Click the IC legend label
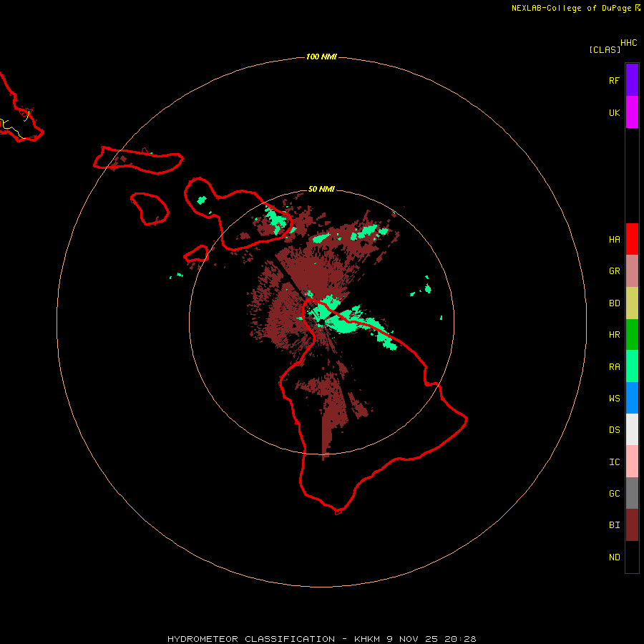The height and width of the screenshot is (644, 644). pos(614,462)
